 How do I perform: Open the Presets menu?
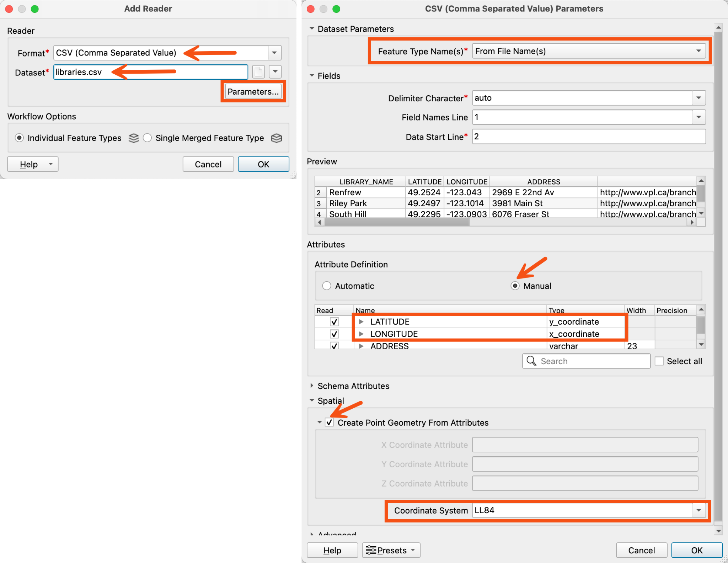click(391, 550)
